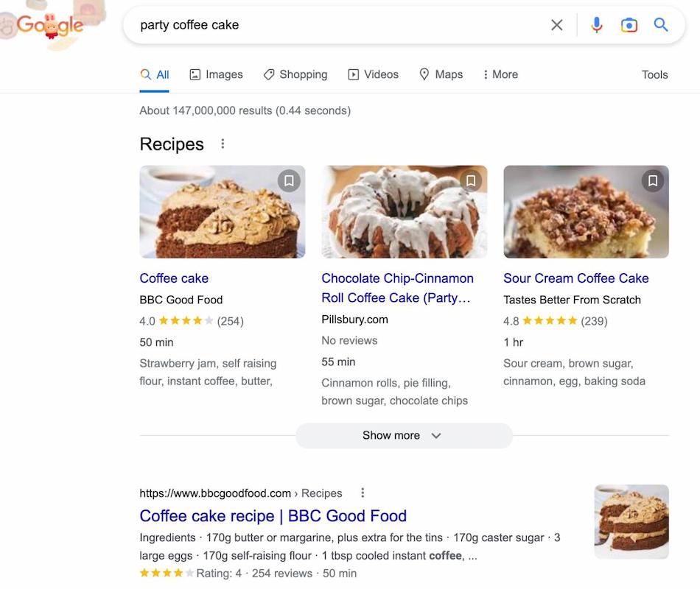Bookmark the Chocolate Chip-Cinnamon Roll recipe

(471, 180)
